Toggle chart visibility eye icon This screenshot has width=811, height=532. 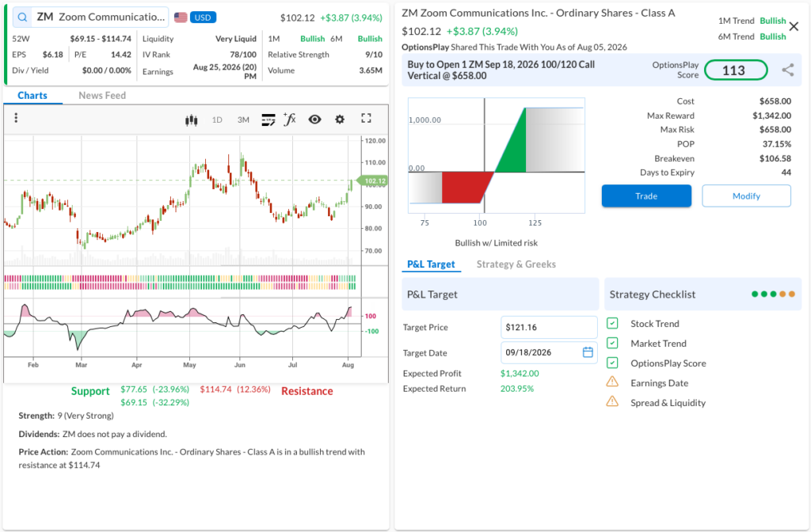(314, 120)
